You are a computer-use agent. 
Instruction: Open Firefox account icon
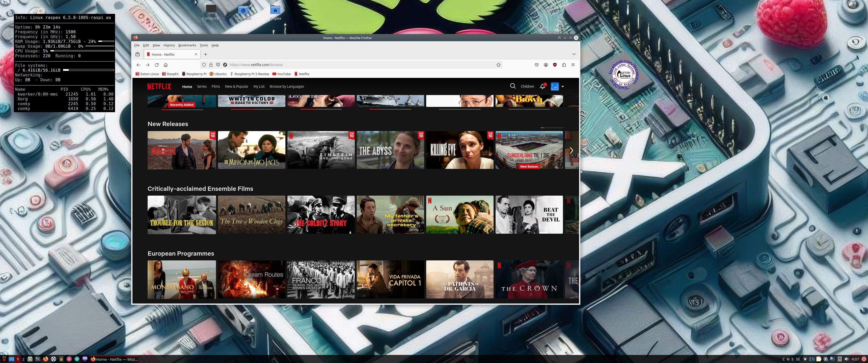tap(546, 65)
